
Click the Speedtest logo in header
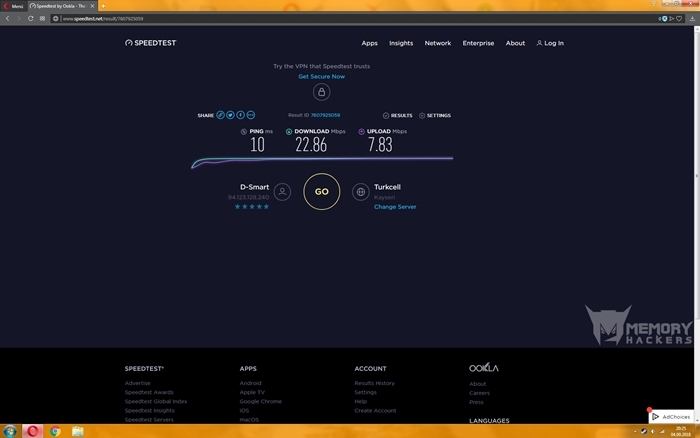click(150, 43)
